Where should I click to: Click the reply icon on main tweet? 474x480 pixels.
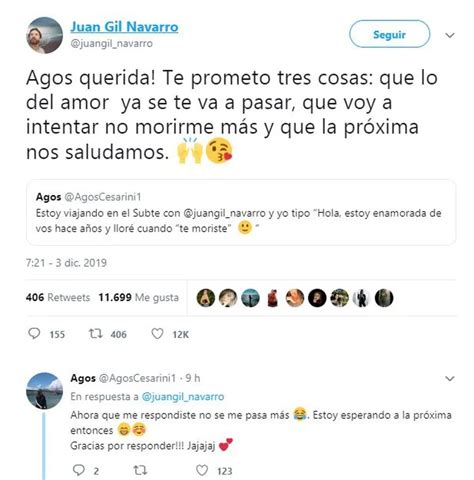tap(34, 333)
